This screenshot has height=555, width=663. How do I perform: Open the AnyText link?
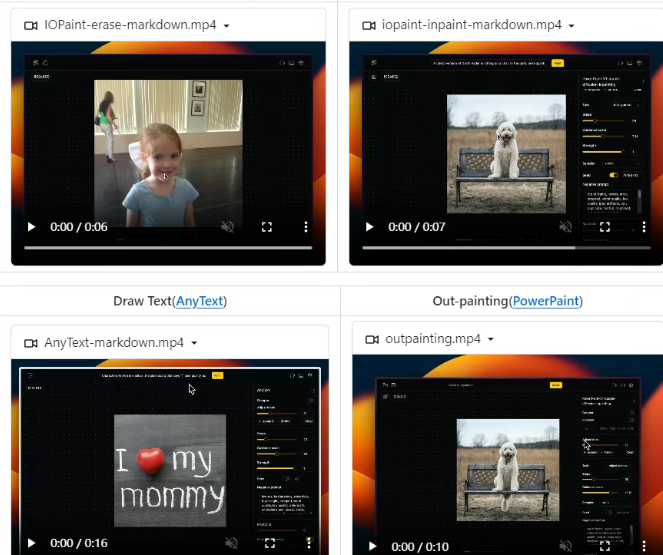[x=199, y=301]
